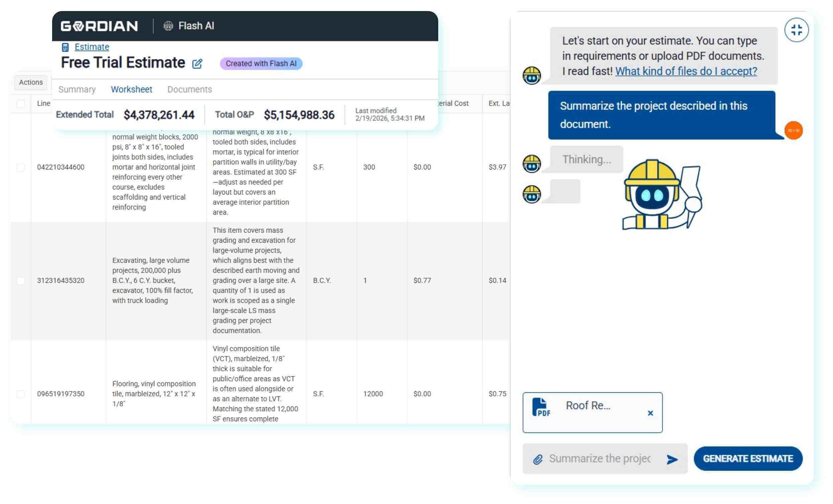This screenshot has width=833, height=504.
Task: Click line number 042210344600
Action: [61, 167]
